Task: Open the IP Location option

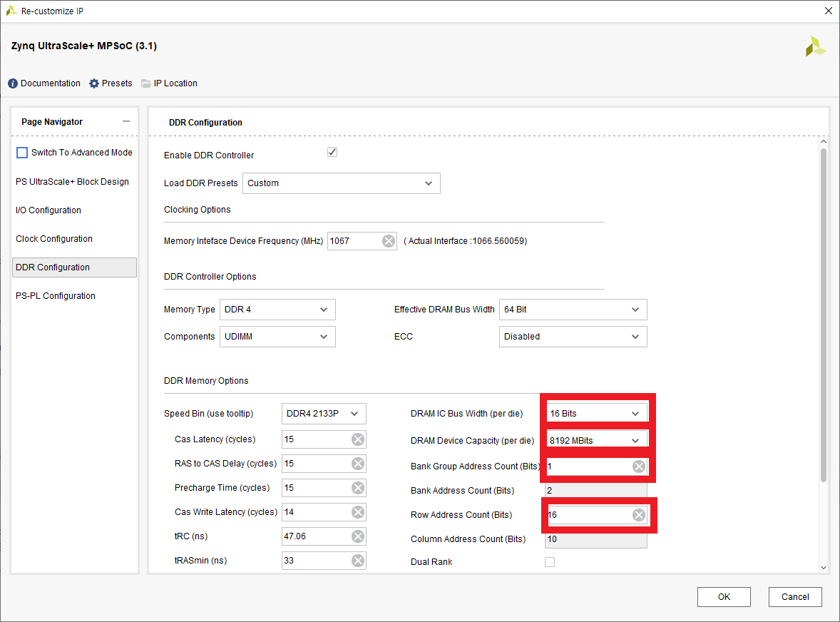Action: pos(175,83)
